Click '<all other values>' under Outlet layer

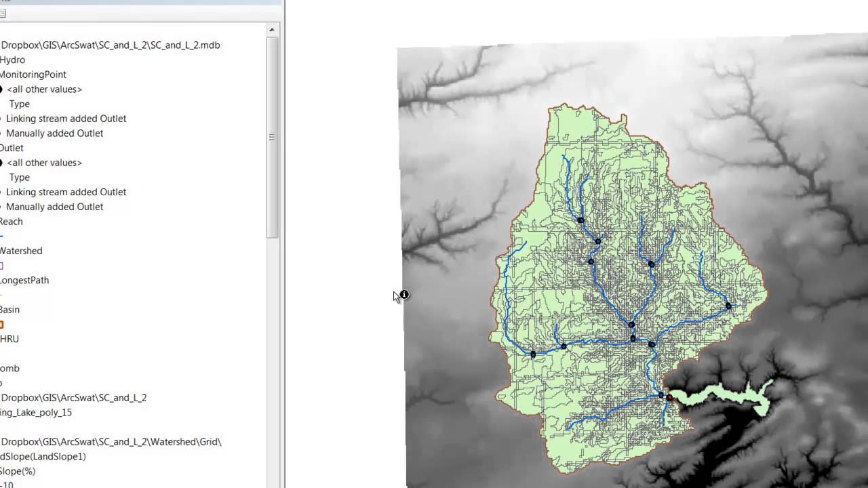[x=44, y=163]
